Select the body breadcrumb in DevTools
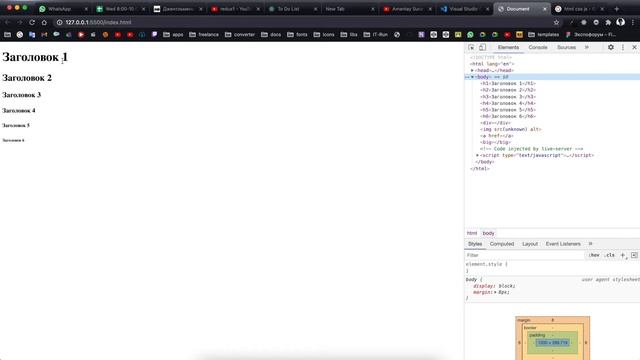 tap(488, 233)
